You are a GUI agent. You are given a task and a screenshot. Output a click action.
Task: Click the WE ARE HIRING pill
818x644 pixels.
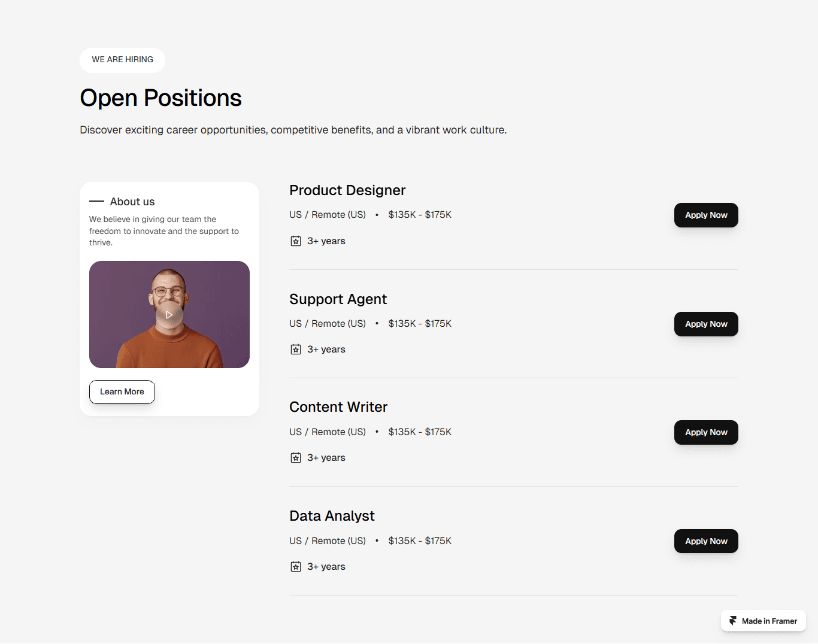[x=122, y=60]
